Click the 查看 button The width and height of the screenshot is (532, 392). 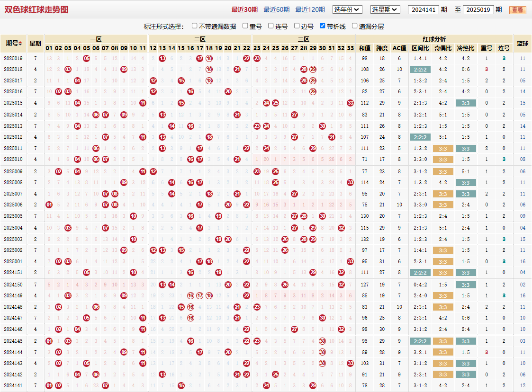[x=517, y=10]
